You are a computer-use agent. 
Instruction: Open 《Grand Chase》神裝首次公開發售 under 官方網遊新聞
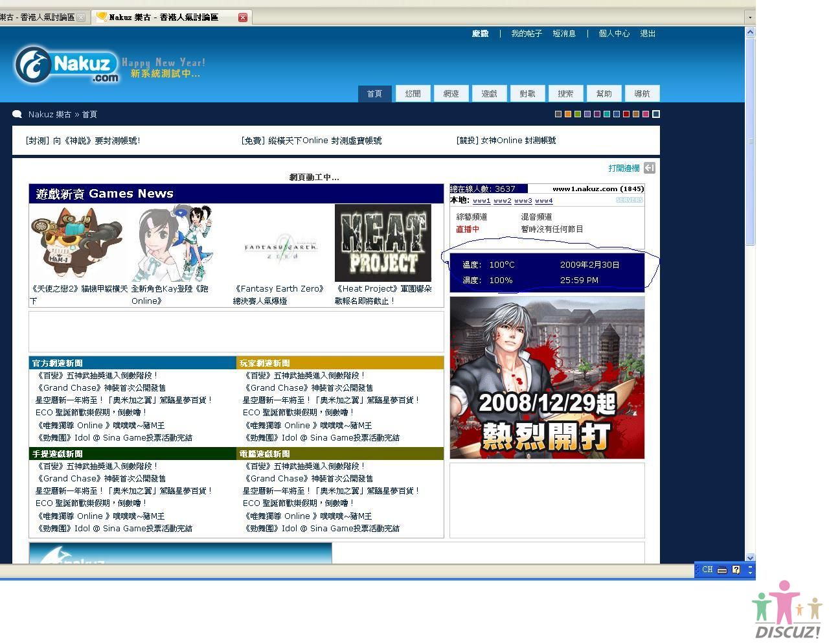(100, 388)
